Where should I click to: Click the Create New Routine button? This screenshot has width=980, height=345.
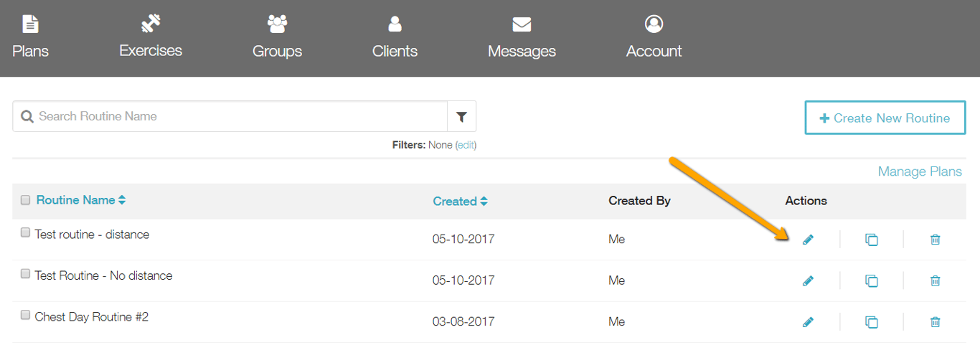coord(885,118)
